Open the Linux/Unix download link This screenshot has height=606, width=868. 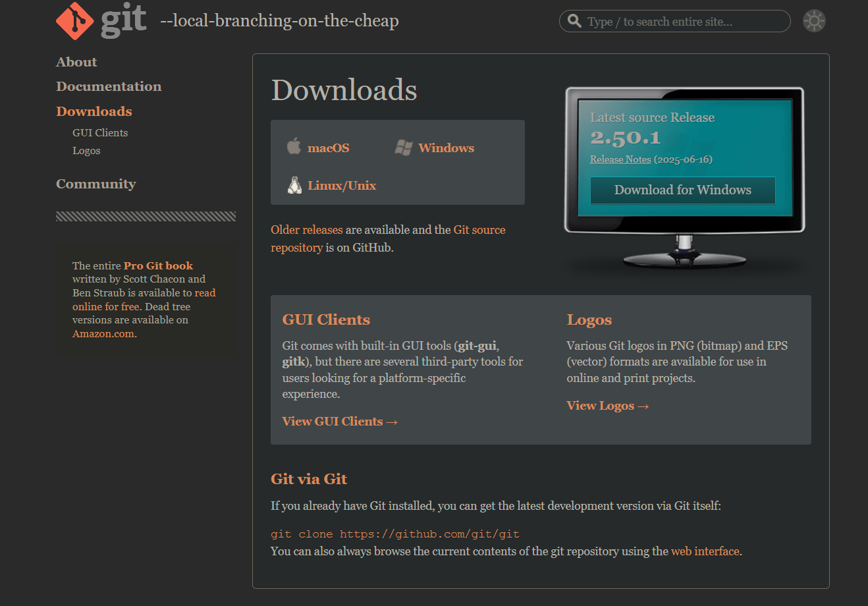click(x=342, y=186)
